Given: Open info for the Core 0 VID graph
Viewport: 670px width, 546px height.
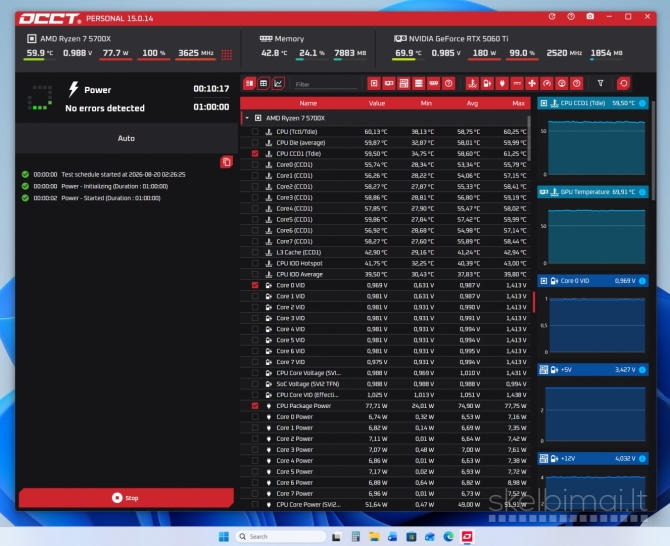Looking at the screenshot, I should [x=642, y=281].
